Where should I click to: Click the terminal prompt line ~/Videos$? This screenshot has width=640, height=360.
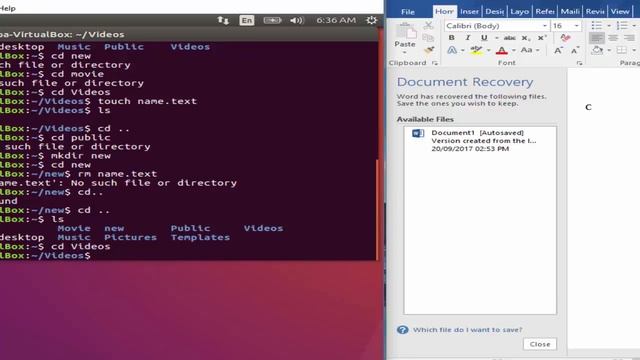point(45,256)
